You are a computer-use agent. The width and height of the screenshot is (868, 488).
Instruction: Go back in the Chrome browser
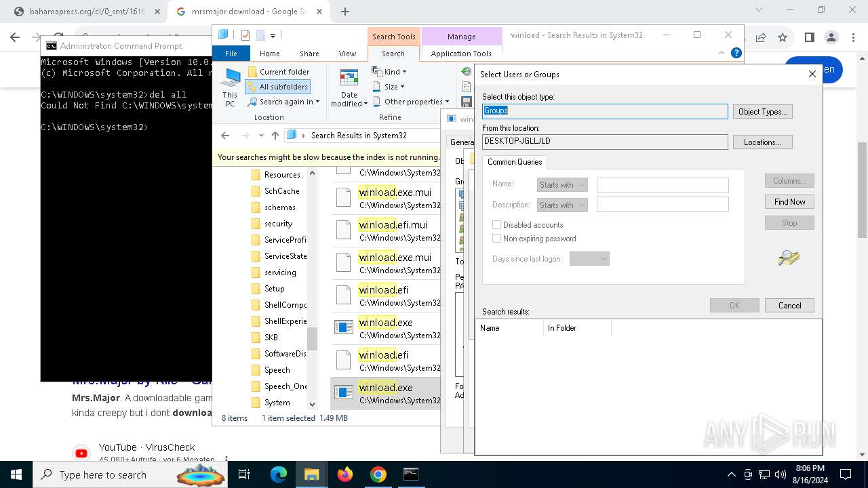[x=15, y=38]
